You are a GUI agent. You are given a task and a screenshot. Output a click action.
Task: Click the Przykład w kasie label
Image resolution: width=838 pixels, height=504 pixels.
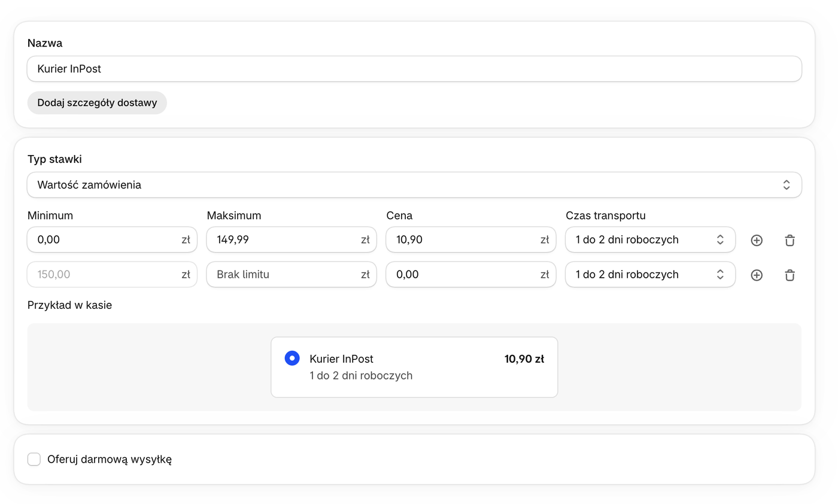(x=69, y=305)
